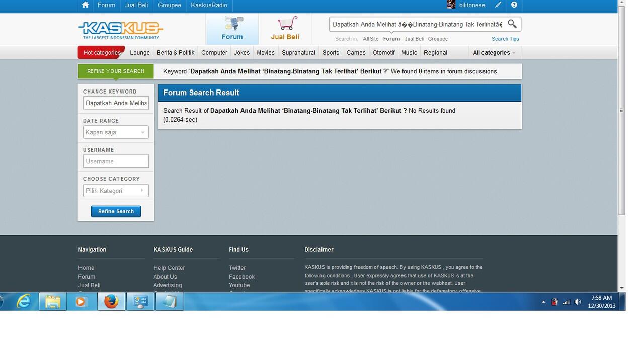644x362 pixels.
Task: Open the Games category
Action: point(356,53)
